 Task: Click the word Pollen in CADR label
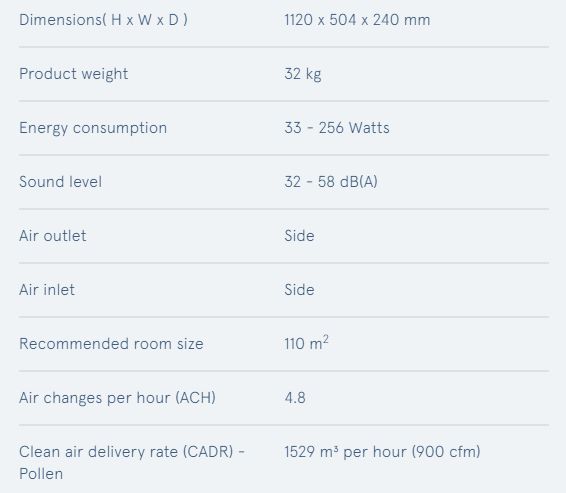(x=41, y=474)
